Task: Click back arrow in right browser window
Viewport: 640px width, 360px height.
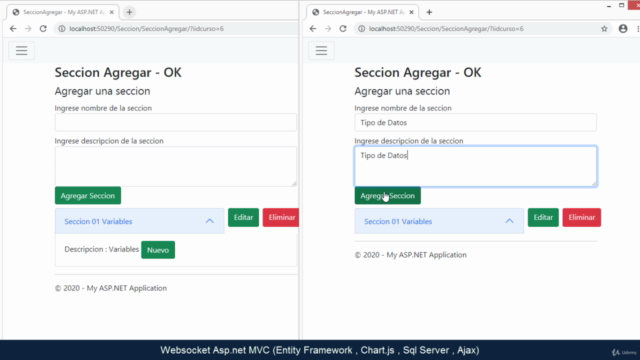Action: [x=313, y=29]
